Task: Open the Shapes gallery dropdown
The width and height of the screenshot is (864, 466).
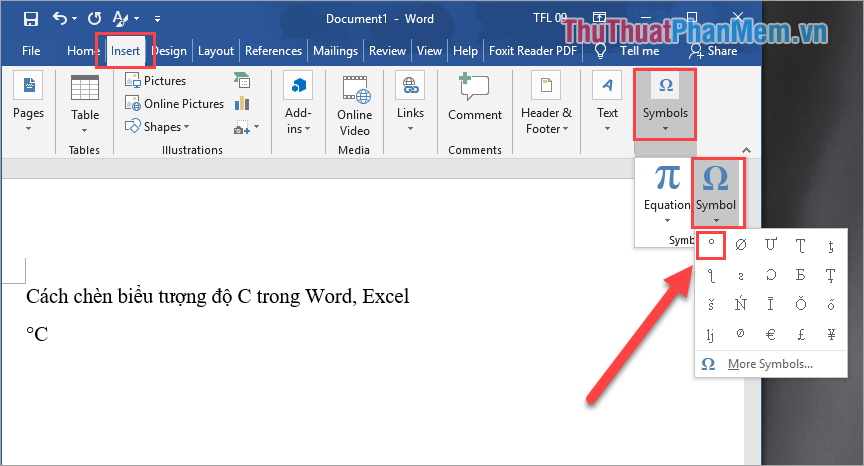Action: (157, 127)
